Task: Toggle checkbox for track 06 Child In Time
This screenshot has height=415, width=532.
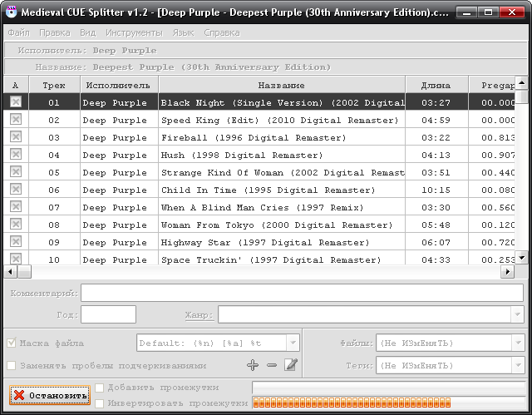Action: point(16,189)
